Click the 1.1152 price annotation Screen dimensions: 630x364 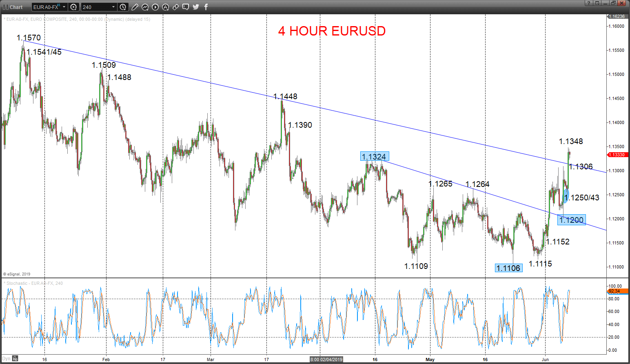[558, 242]
